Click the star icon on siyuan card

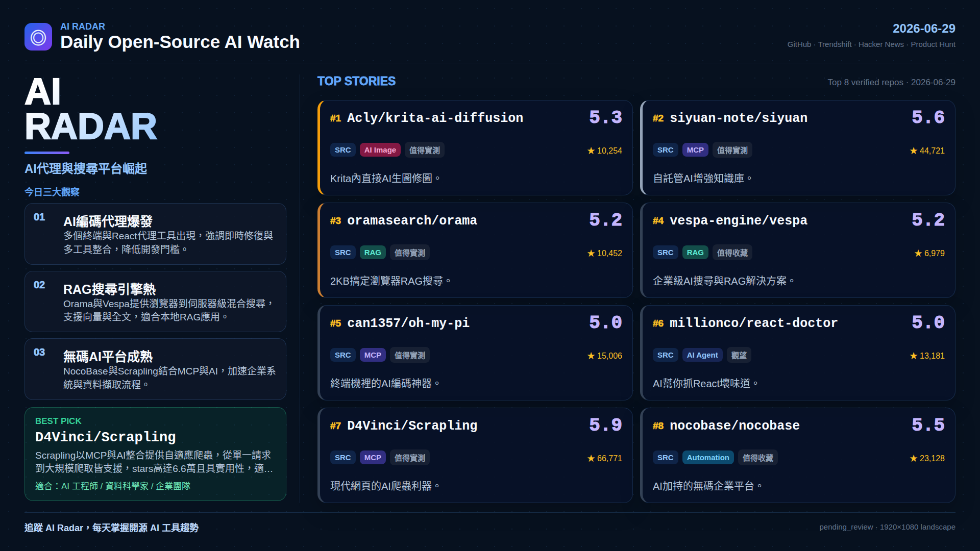coord(914,151)
